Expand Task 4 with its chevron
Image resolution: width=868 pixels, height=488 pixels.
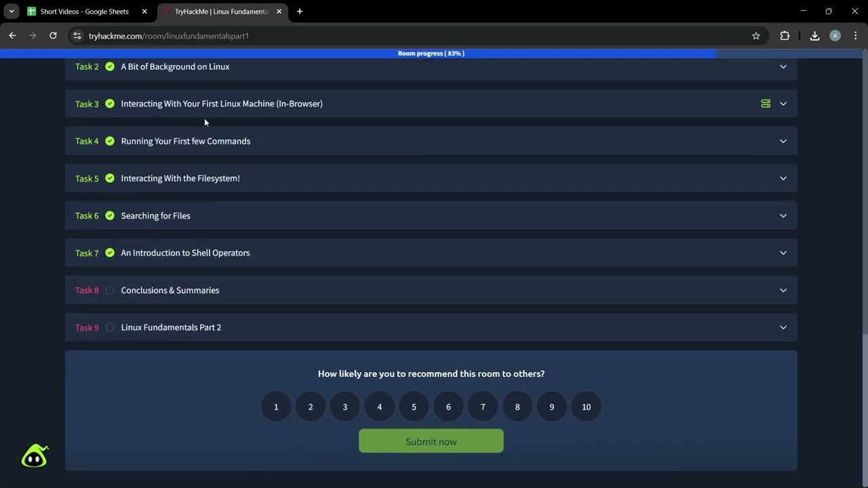click(x=783, y=141)
